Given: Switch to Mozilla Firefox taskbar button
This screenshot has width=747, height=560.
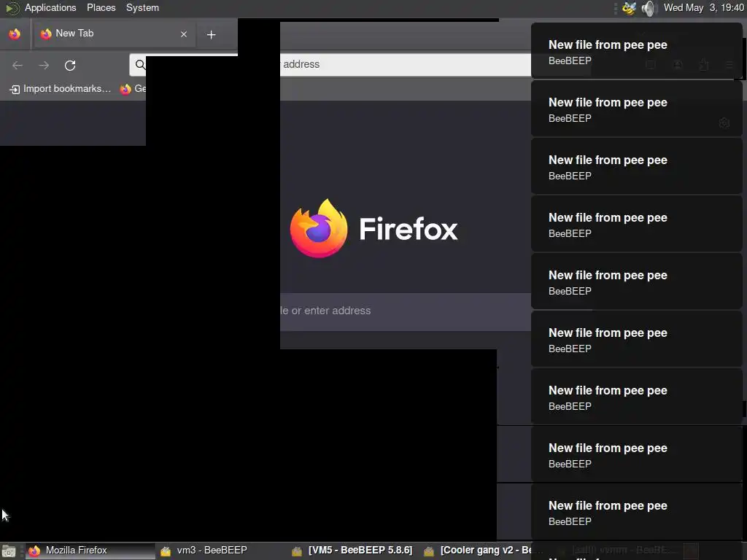Looking at the screenshot, I should 90,551.
